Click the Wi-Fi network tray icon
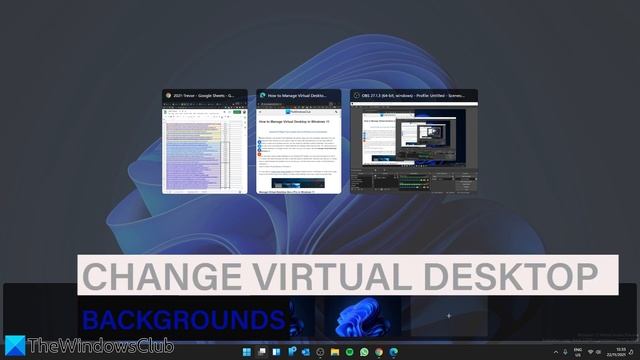Screen dimensions: 640x360 pyautogui.click(x=590, y=352)
